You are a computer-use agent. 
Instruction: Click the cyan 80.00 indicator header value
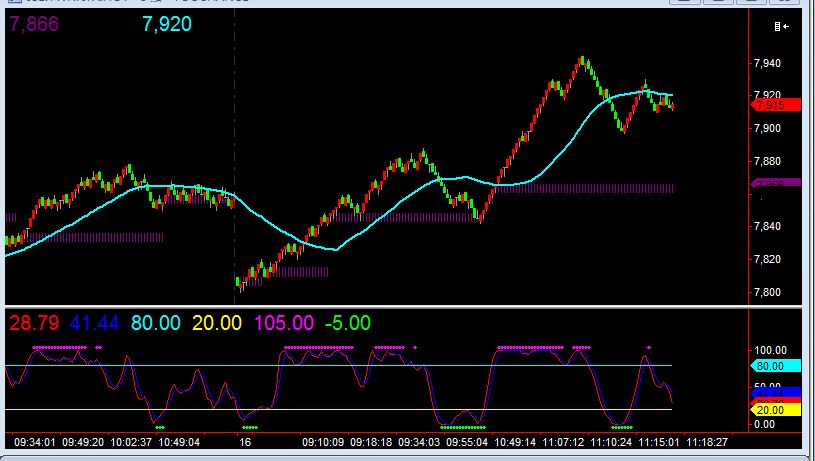155,323
